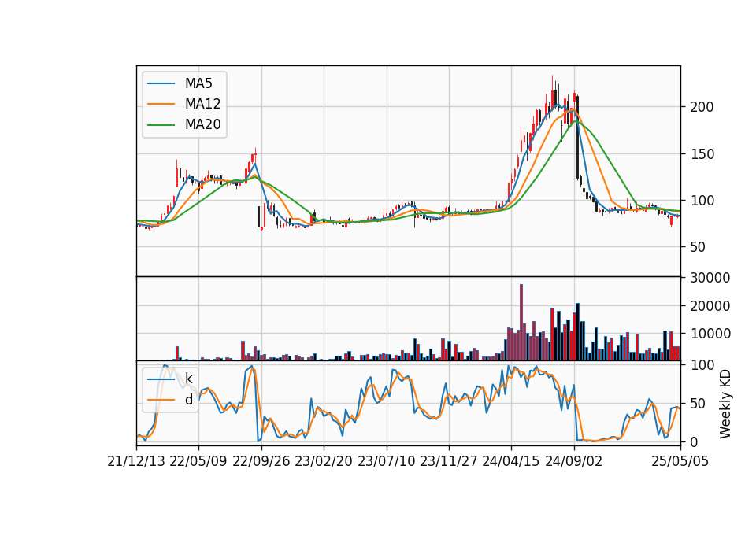Click the green MA20 legend line sample
Screen dimensions: 756x543
coord(161,125)
